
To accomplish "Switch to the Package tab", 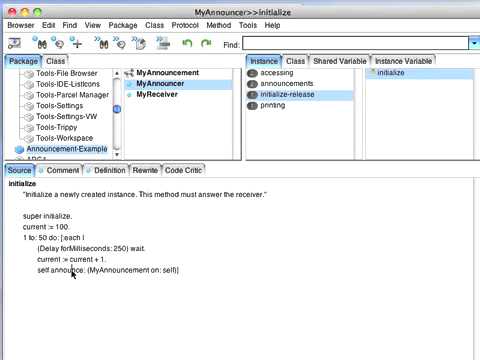I will [x=23, y=61].
